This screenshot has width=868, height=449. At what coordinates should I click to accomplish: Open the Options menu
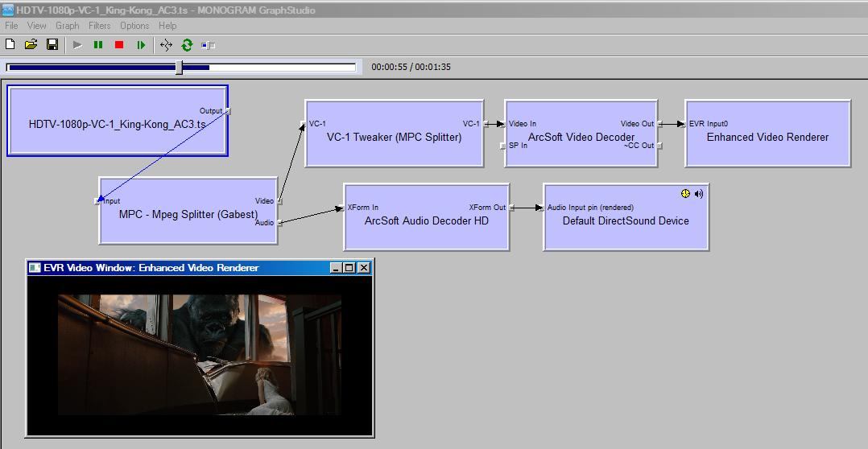[134, 26]
